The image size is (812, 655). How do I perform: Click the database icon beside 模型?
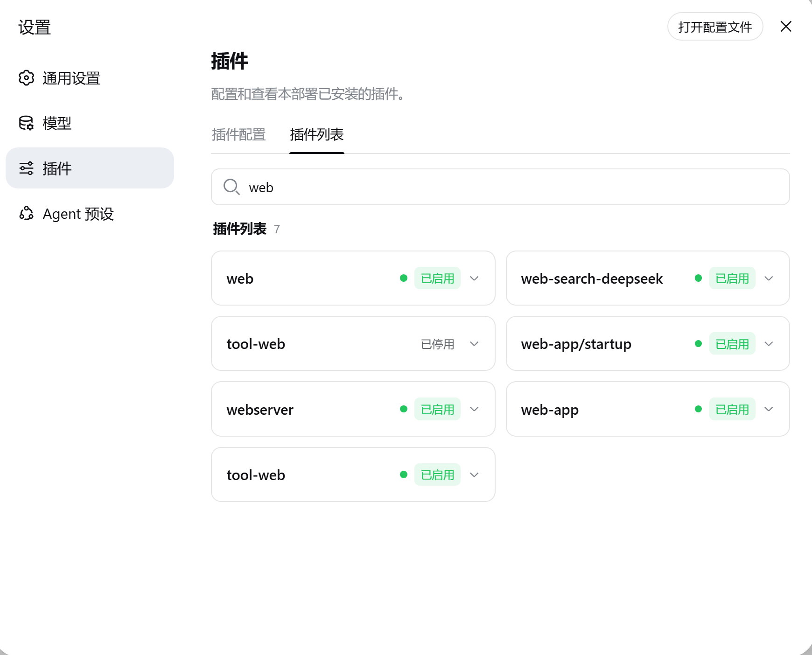coord(27,123)
